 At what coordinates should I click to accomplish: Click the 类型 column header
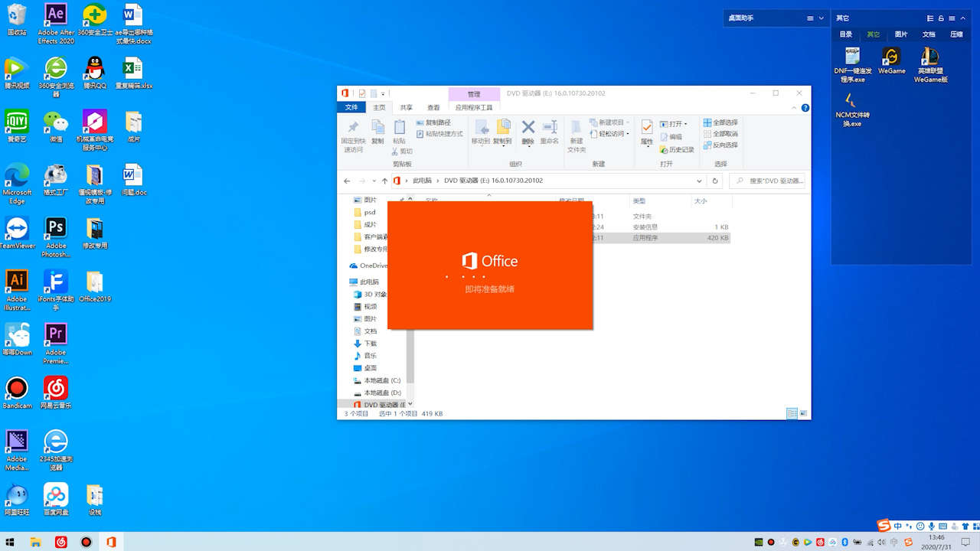[639, 201]
